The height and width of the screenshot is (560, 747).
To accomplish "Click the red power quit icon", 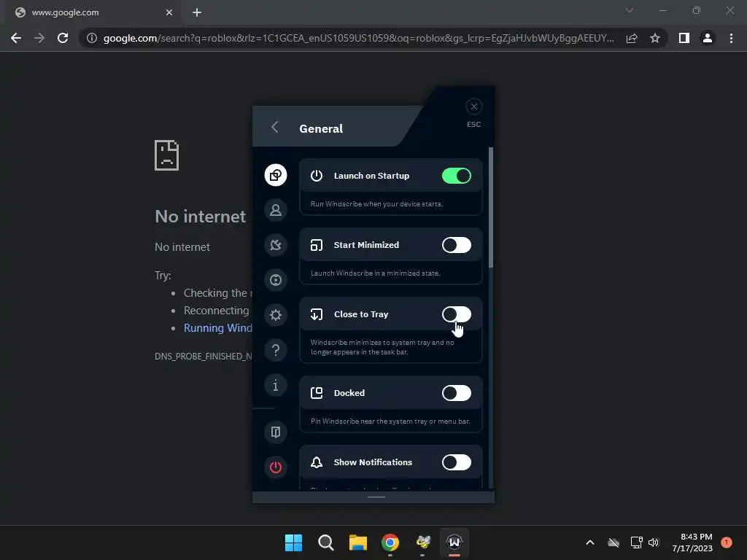I will pyautogui.click(x=275, y=467).
